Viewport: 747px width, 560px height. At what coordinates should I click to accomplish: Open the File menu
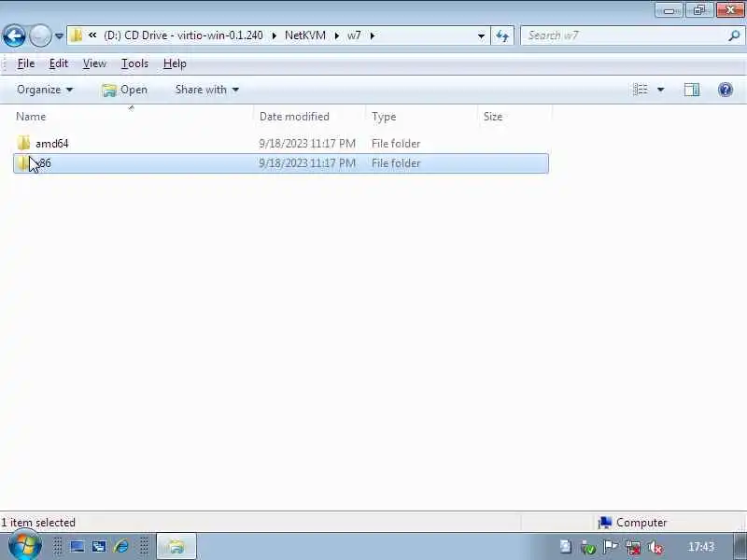[x=26, y=63]
